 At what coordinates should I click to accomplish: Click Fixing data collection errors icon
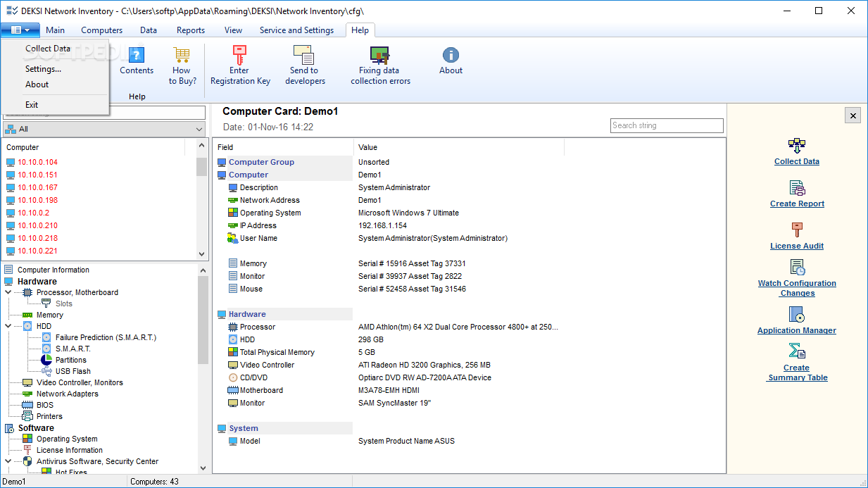379,55
